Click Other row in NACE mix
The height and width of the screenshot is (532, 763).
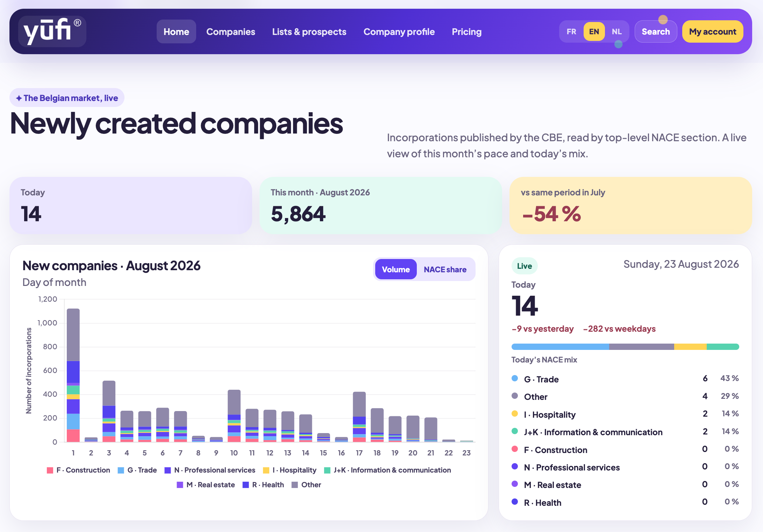tap(625, 396)
